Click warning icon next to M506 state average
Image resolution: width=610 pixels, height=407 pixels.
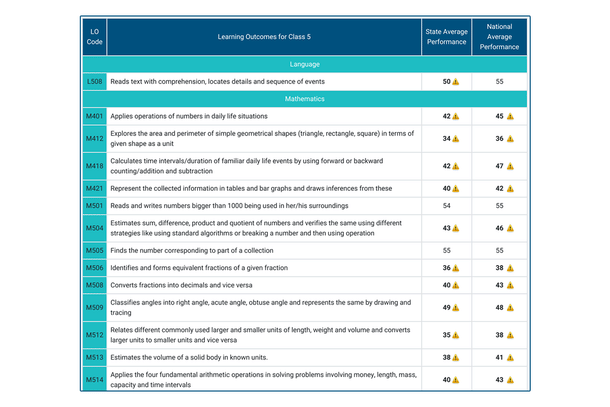(456, 268)
